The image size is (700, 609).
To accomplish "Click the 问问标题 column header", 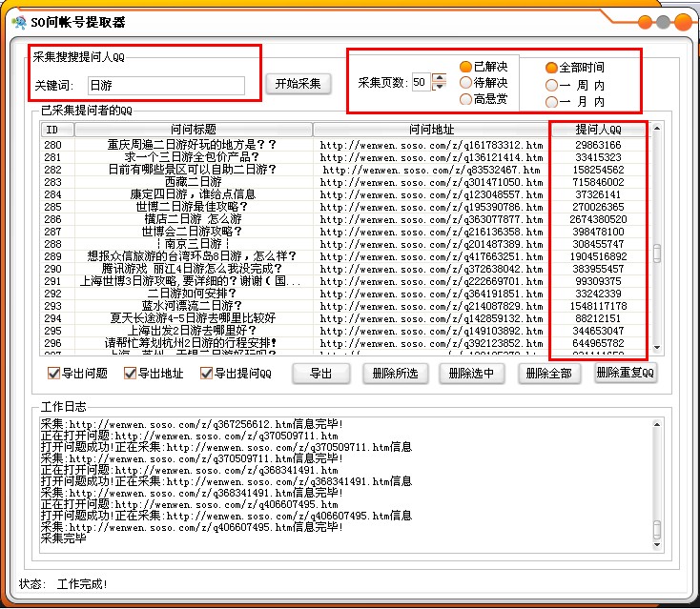I will pyautogui.click(x=194, y=130).
